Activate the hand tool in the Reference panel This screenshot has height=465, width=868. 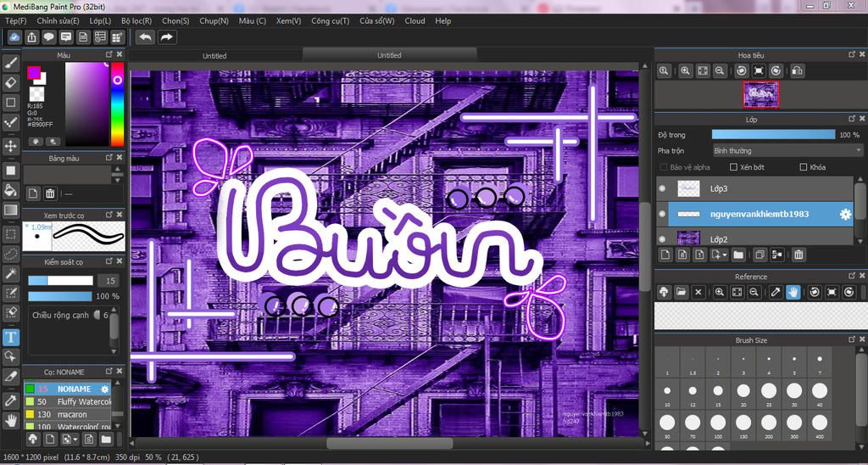point(793,292)
